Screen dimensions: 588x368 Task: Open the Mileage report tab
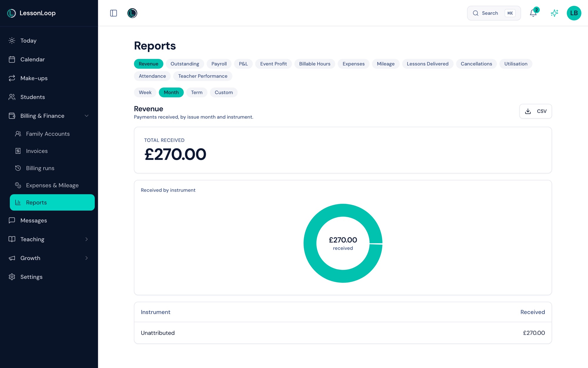tap(386, 64)
